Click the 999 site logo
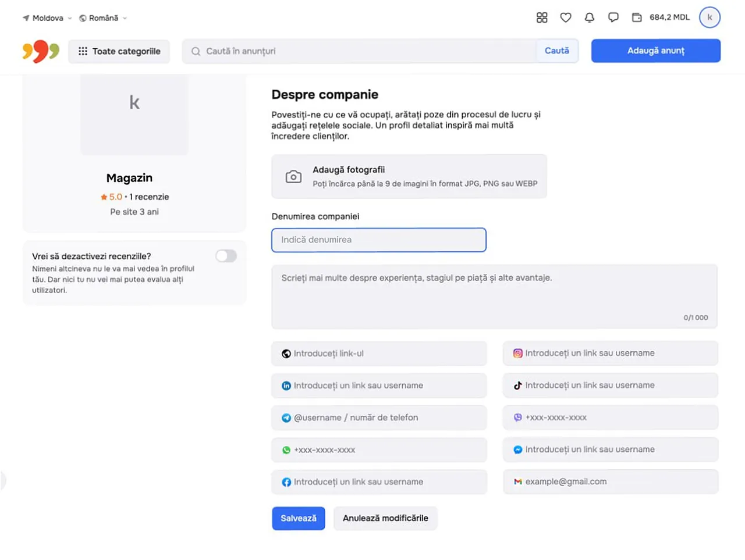Image resolution: width=745 pixels, height=560 pixels. pyautogui.click(x=41, y=51)
